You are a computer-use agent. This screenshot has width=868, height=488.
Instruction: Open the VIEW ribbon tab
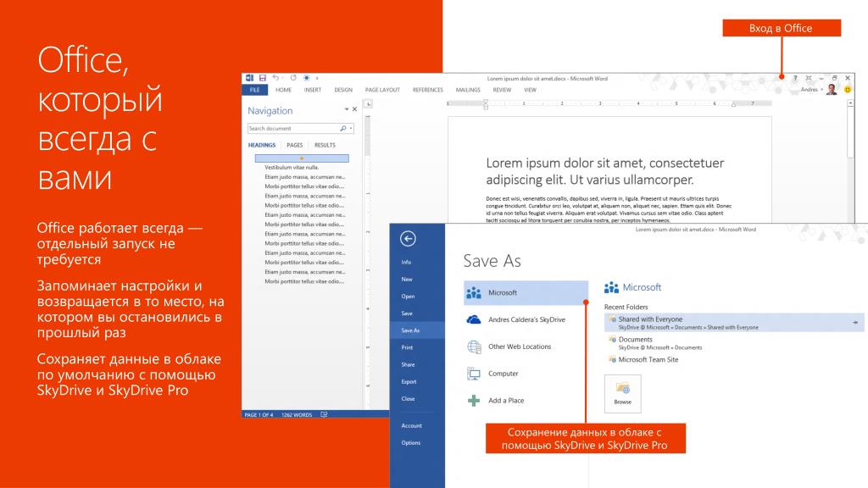(x=531, y=90)
